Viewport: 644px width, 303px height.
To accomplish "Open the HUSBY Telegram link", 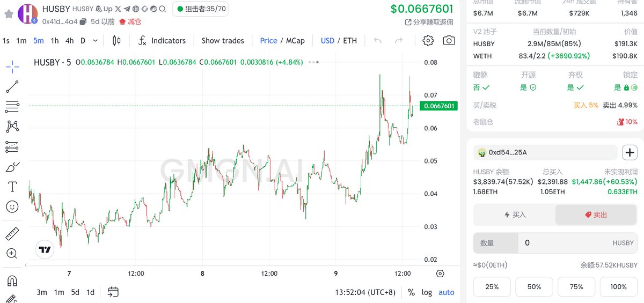I will click(x=127, y=9).
